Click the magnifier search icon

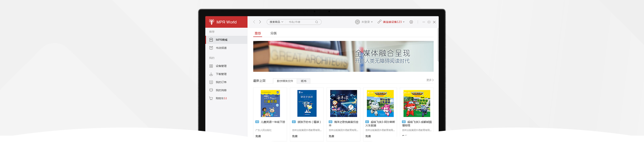click(x=316, y=22)
